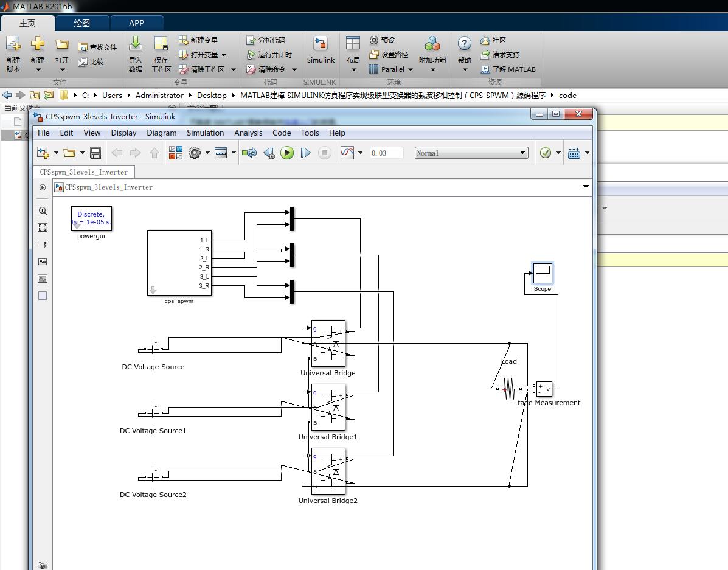Open the Parallel dropdown in the MATLAB ribbon

[391, 69]
